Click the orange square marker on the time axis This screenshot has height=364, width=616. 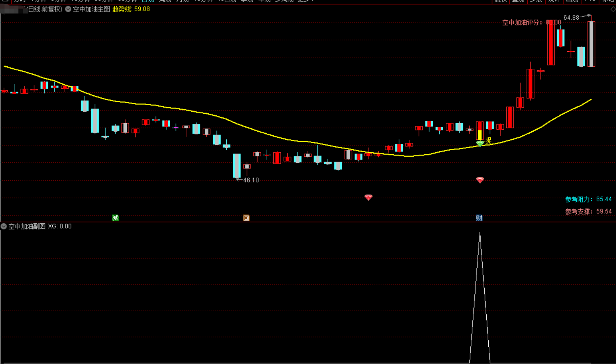coord(246,218)
